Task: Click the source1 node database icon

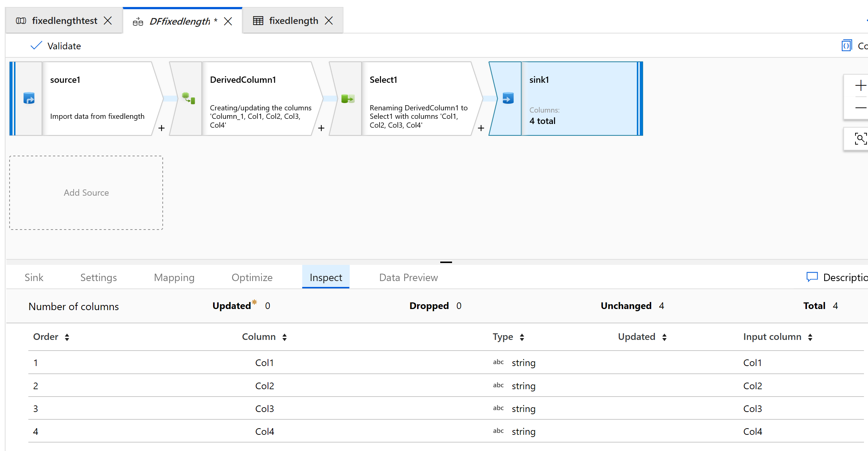Action: point(29,98)
